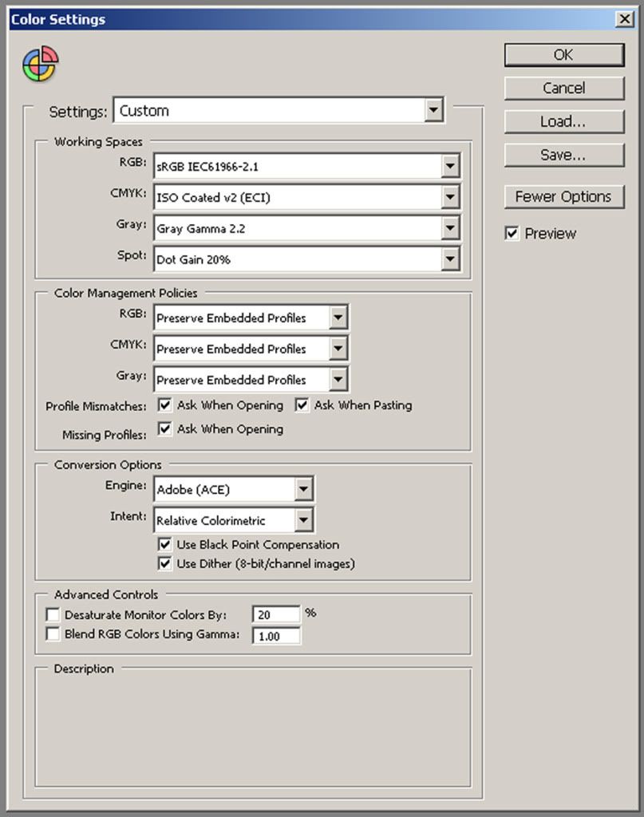Toggle Use Dither for 8-bit/channel images
Viewport: 644px width, 817px height.
click(164, 563)
